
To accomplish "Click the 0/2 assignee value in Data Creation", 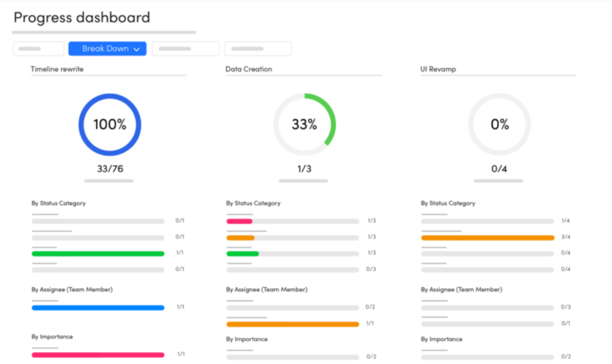I will pos(370,307).
